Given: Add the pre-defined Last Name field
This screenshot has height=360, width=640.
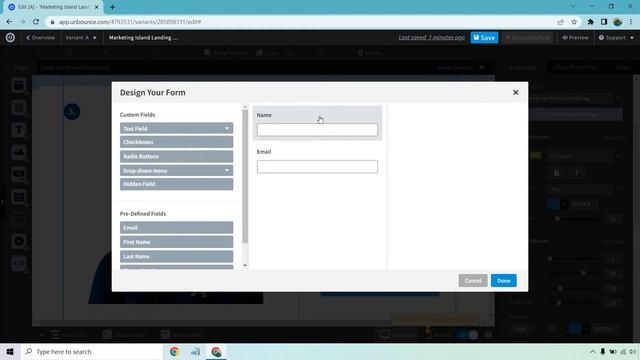Looking at the screenshot, I should coord(176,256).
